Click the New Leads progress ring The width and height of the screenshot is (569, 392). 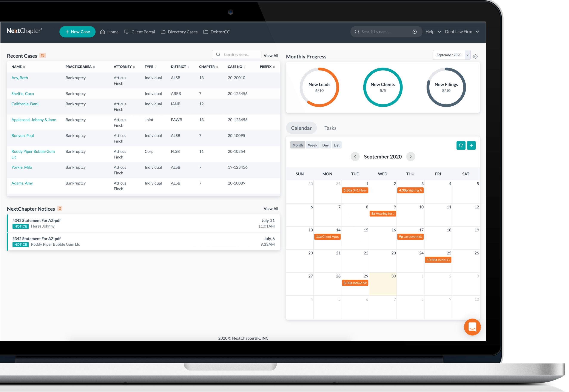pyautogui.click(x=319, y=87)
